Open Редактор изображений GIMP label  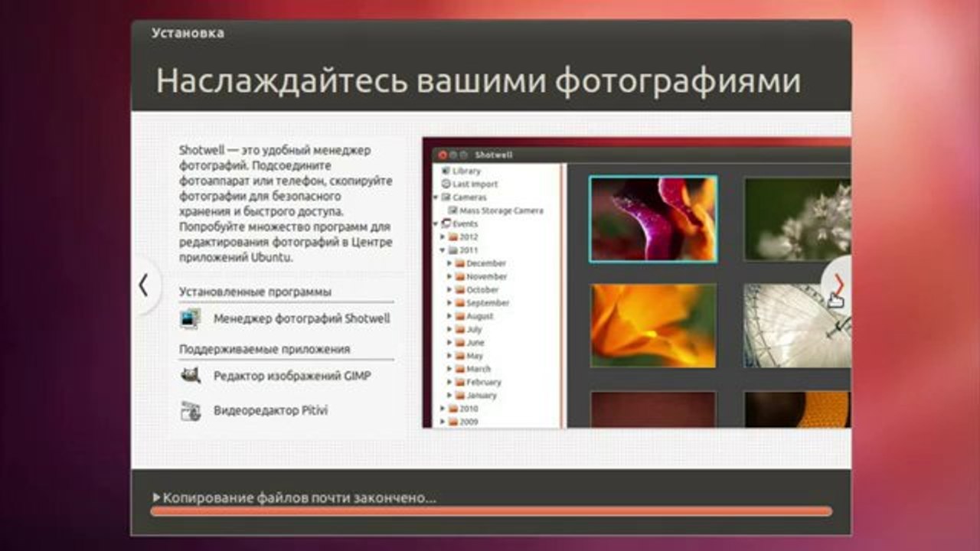click(x=292, y=376)
